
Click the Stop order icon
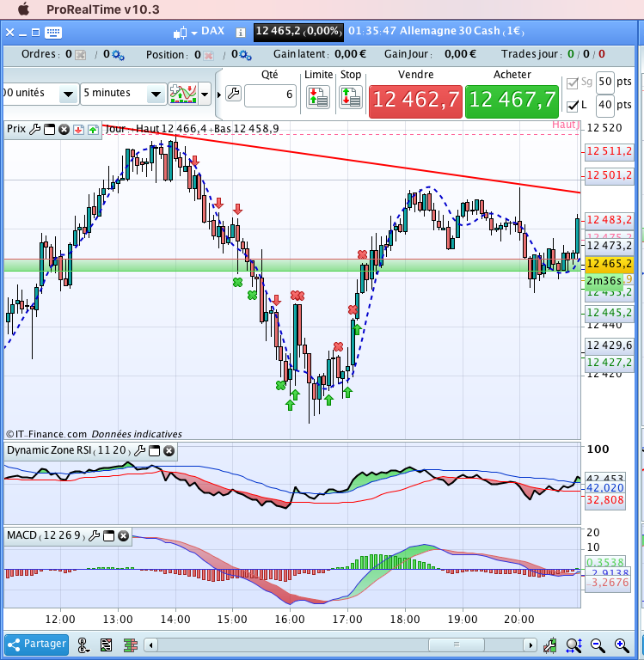tap(351, 97)
